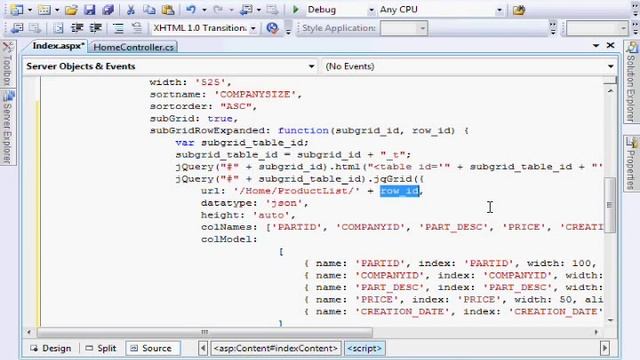Open the Undo history dropdown arrow

pos(204,10)
